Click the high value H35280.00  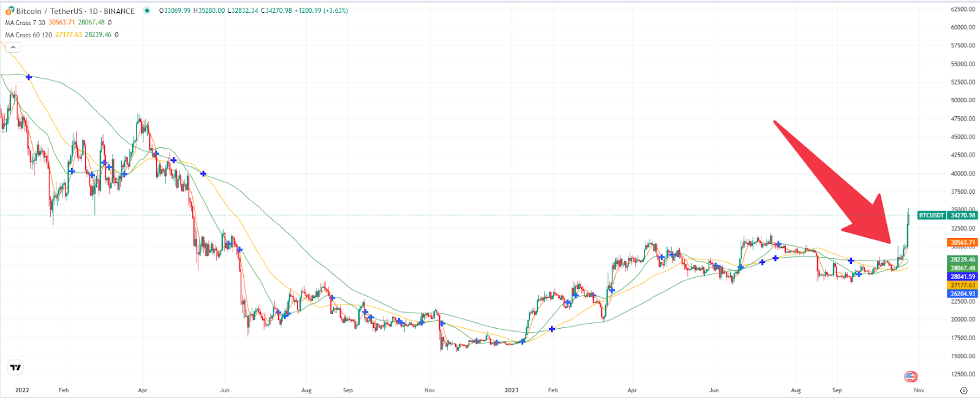coord(209,11)
